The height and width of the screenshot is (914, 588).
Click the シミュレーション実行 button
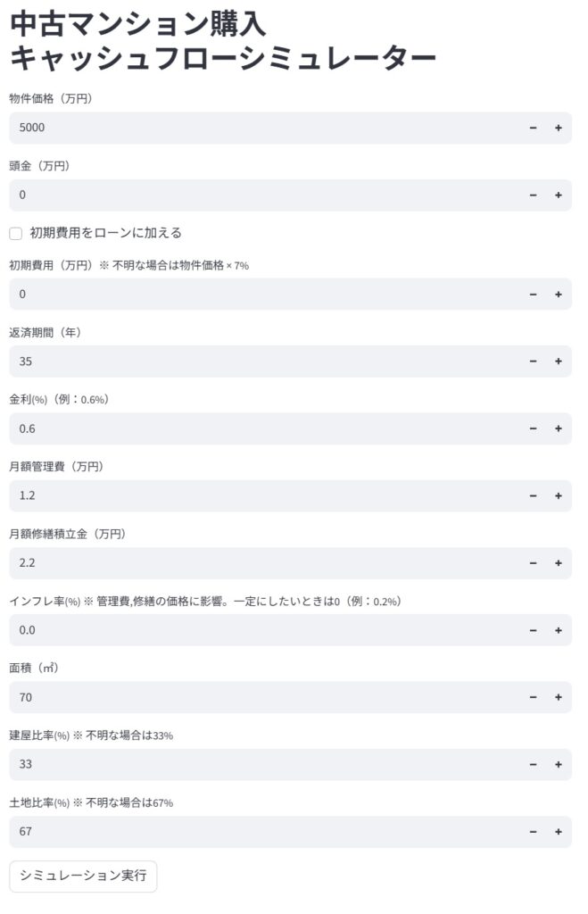(x=83, y=877)
